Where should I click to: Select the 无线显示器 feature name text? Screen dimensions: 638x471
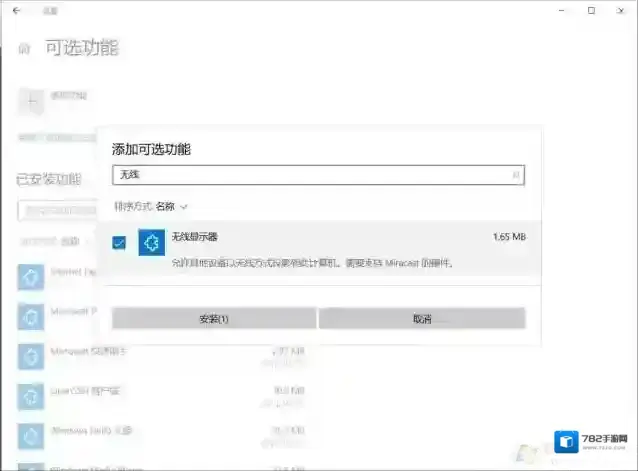194,237
